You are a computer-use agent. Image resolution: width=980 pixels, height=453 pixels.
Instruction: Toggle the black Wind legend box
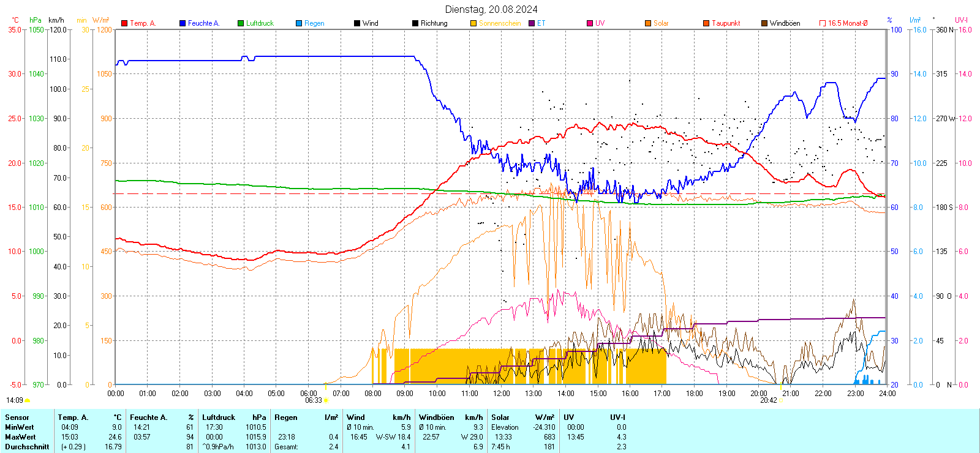coord(357,23)
